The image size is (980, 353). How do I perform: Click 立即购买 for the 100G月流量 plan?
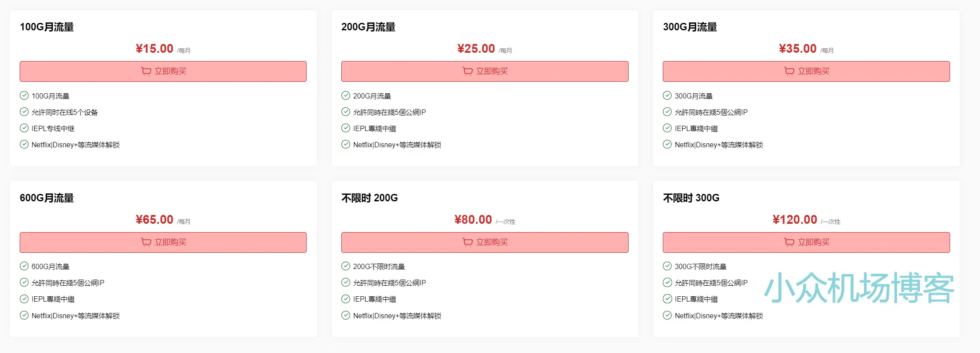163,71
